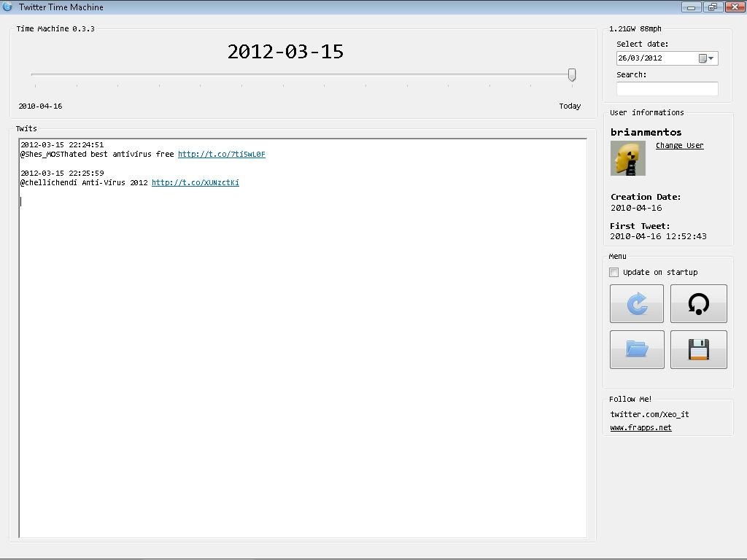Click the First Tweet time 2010-04-16 12:52:43
The width and height of the screenshot is (747, 560).
[x=658, y=236]
